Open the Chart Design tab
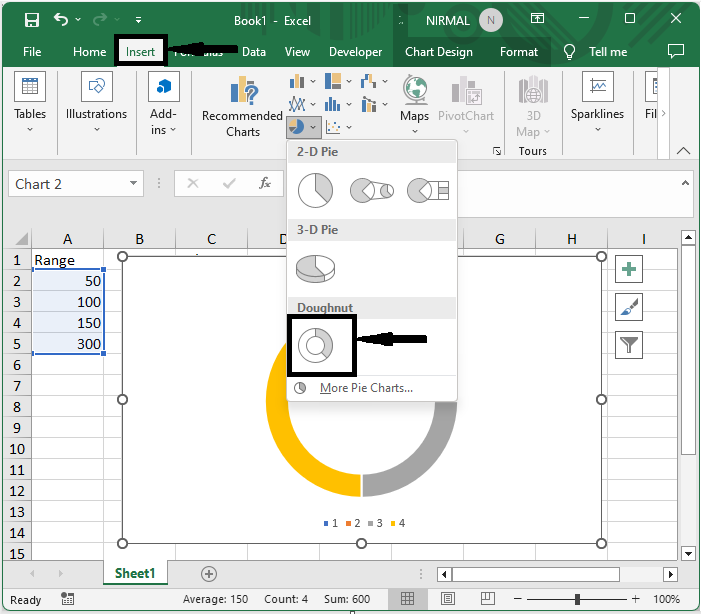Viewport: 701px width, 614px height. coord(439,52)
